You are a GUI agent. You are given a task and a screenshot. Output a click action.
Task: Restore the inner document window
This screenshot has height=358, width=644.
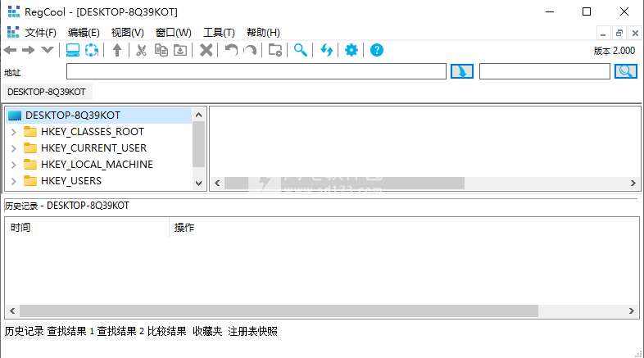click(x=619, y=33)
